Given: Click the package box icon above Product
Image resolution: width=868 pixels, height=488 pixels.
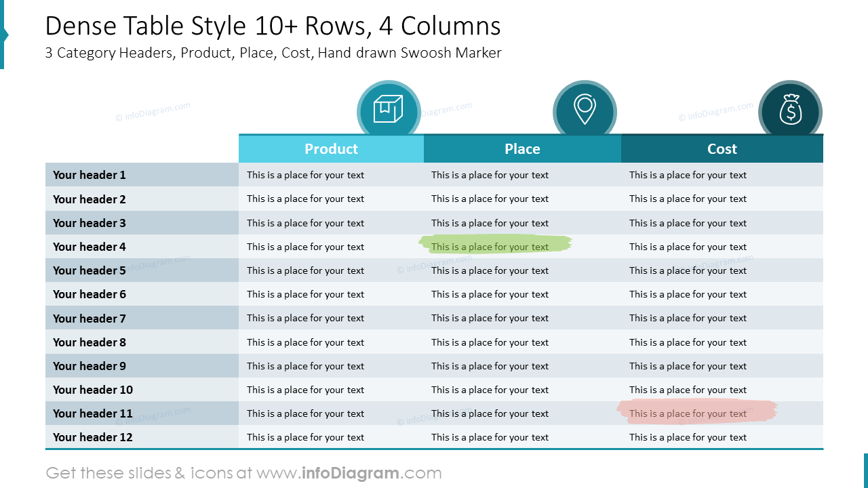Looking at the screenshot, I should tap(389, 109).
